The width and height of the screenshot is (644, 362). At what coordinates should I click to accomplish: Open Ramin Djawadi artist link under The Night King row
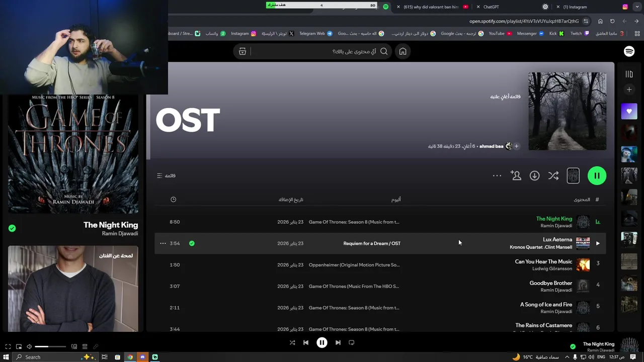pos(556,226)
